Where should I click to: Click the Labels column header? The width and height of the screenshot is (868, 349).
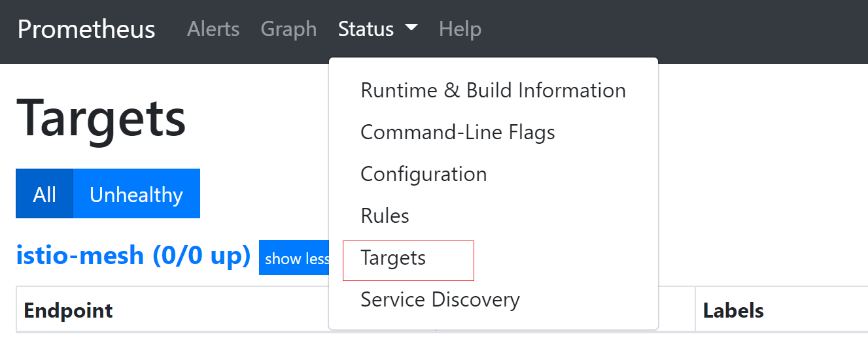click(x=733, y=310)
